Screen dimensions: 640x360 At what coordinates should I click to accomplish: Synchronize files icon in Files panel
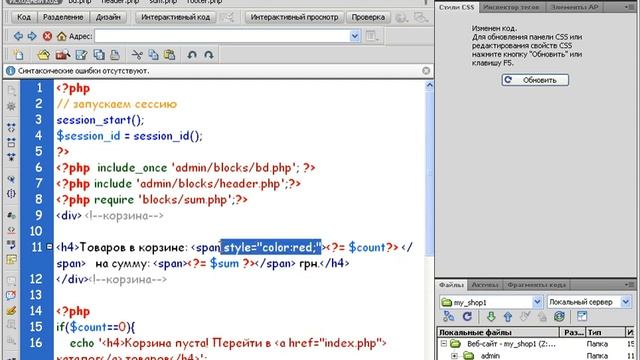pyautogui.click(x=559, y=316)
